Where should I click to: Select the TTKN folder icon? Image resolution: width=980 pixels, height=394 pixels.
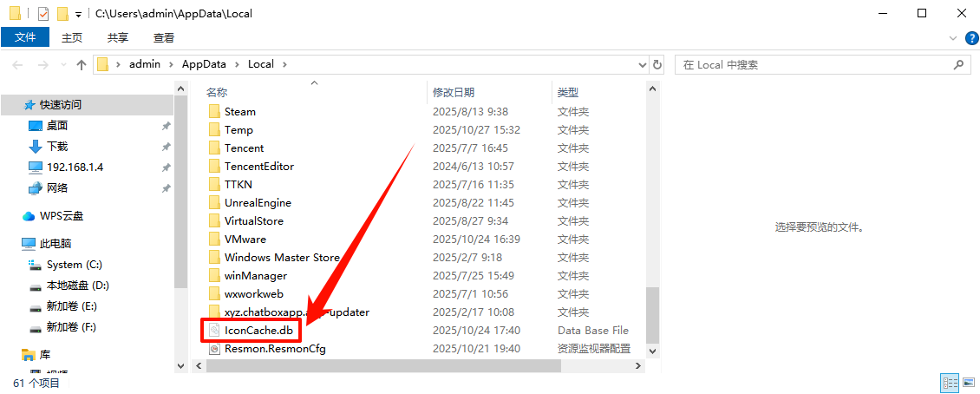(214, 185)
